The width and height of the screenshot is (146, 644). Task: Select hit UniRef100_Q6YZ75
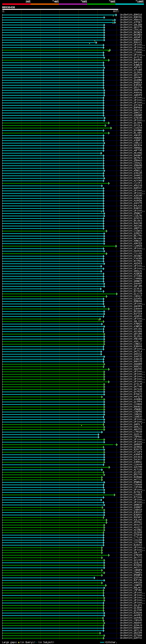131,27
